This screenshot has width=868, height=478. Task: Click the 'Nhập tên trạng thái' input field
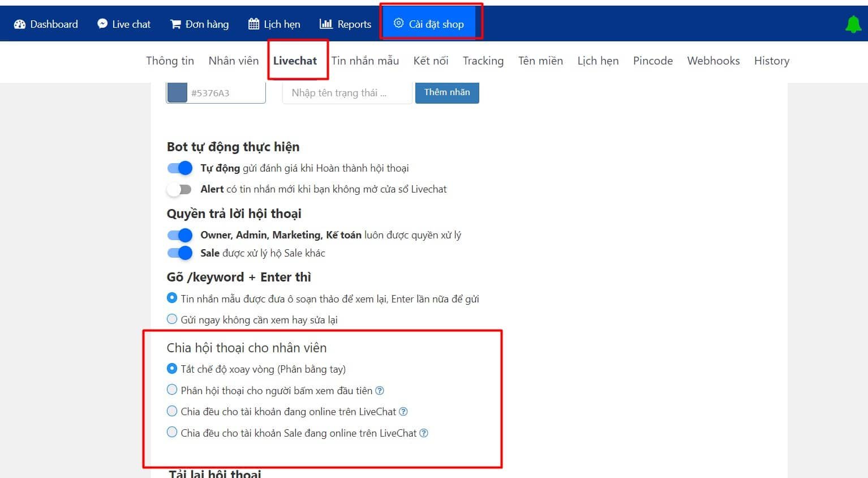[x=345, y=92]
